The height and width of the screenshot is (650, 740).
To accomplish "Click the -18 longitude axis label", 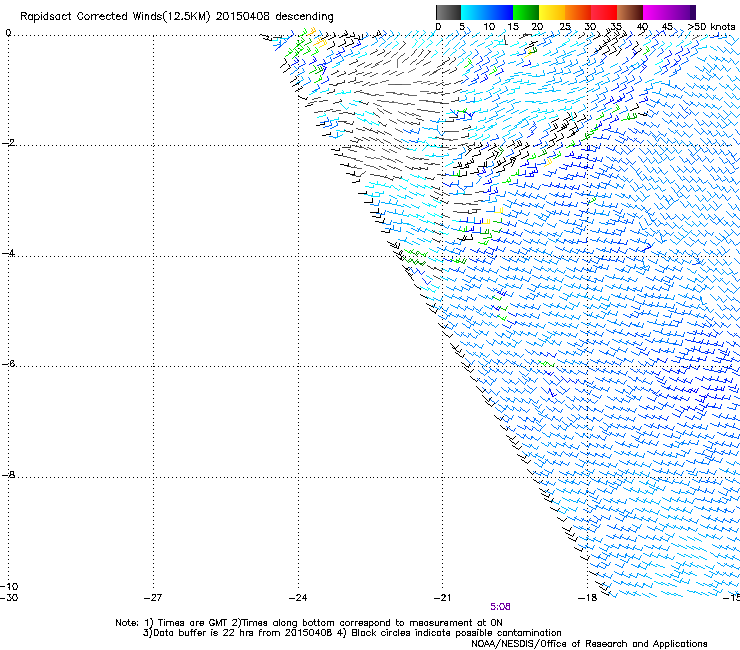I will coord(587,598).
